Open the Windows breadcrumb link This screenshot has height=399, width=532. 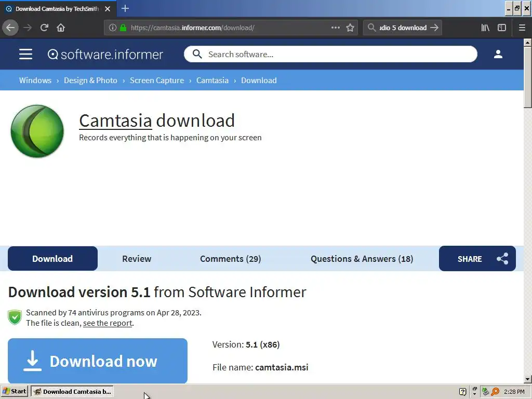[x=35, y=81]
